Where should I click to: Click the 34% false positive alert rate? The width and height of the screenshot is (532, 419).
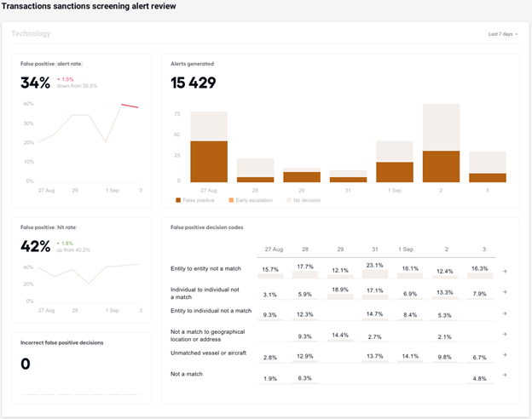click(x=35, y=83)
